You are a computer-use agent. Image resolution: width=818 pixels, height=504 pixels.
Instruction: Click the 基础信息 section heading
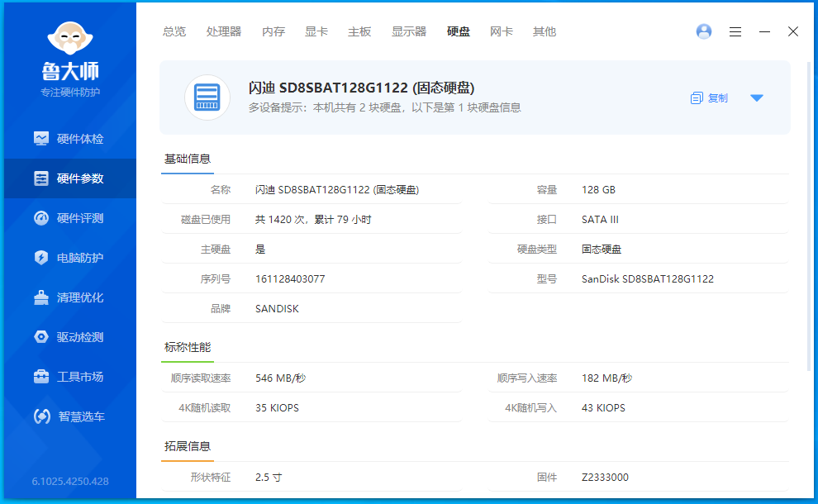click(x=188, y=159)
